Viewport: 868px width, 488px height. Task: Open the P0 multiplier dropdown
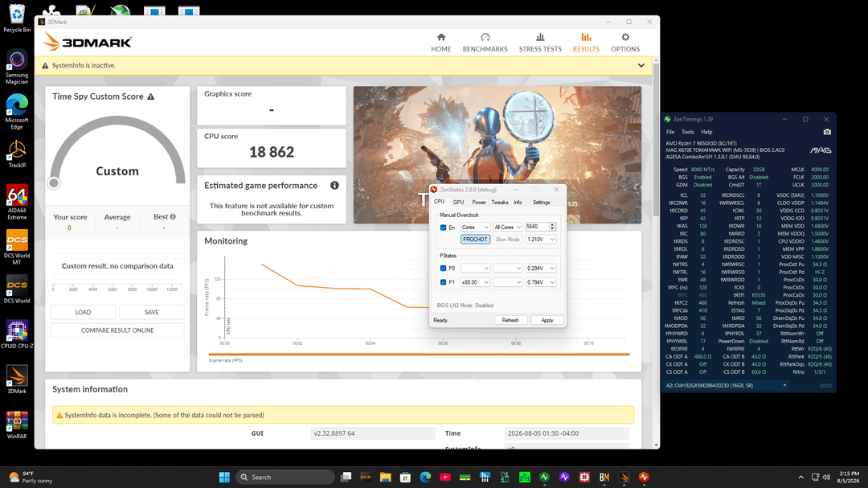click(x=475, y=268)
